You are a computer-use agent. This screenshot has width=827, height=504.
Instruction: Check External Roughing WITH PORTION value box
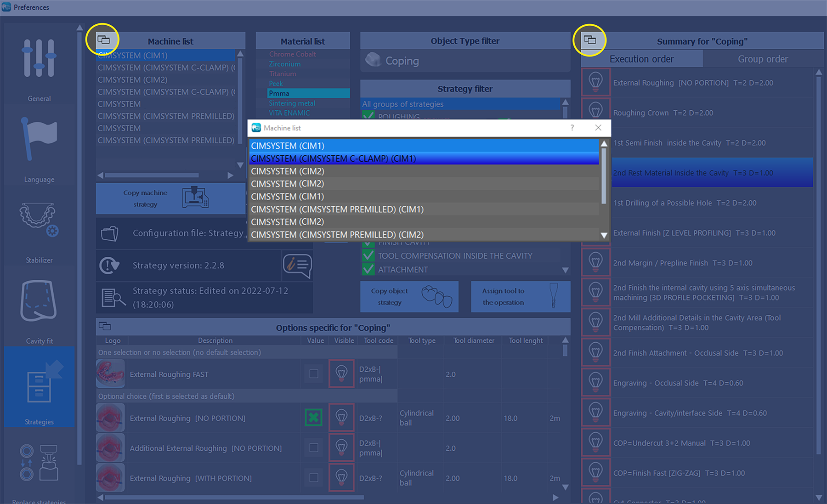pyautogui.click(x=314, y=478)
